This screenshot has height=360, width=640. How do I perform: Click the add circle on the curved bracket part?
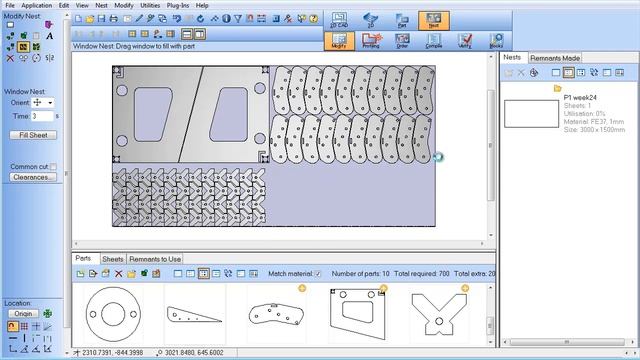[302, 289]
